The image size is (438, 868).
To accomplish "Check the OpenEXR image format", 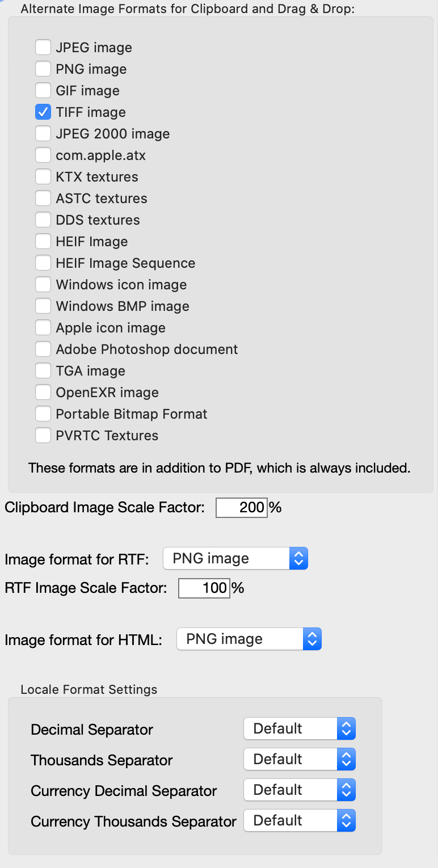I will 43,392.
